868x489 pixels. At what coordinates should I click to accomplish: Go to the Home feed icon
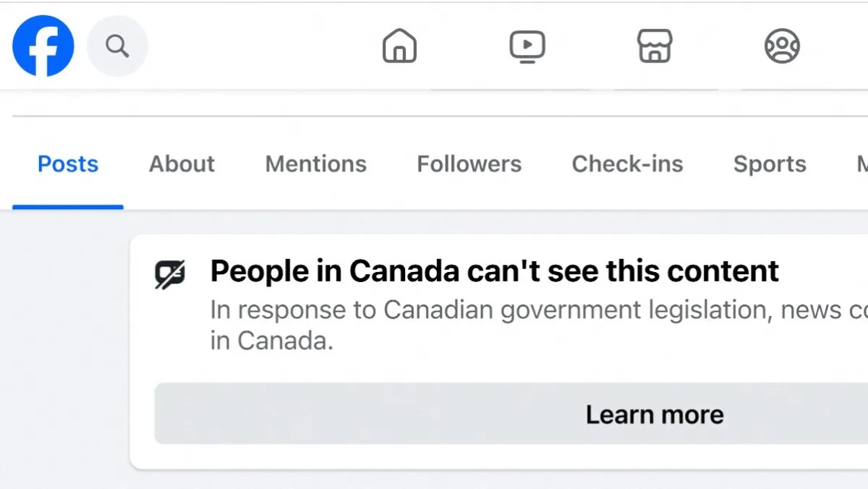click(x=399, y=47)
